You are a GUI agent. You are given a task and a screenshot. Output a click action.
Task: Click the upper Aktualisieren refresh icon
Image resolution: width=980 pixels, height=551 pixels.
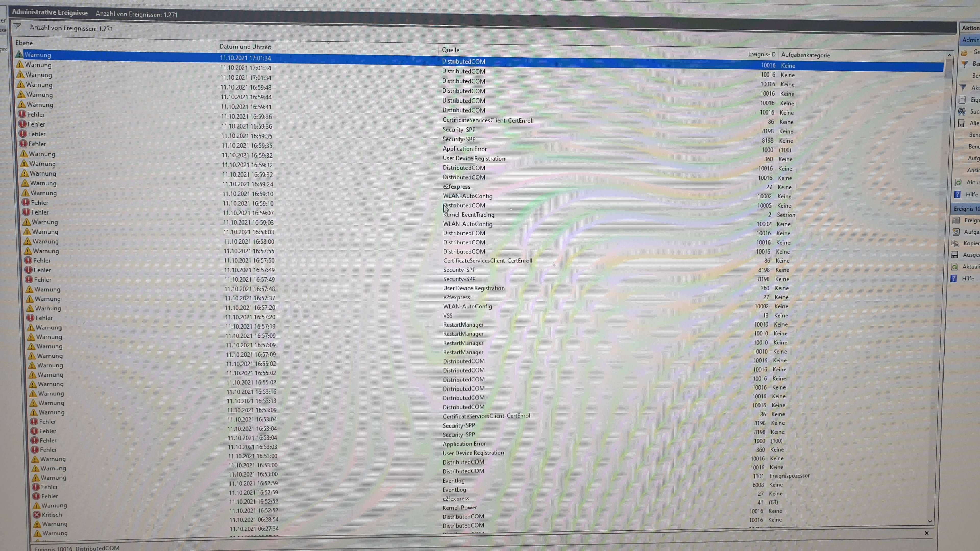(x=958, y=183)
